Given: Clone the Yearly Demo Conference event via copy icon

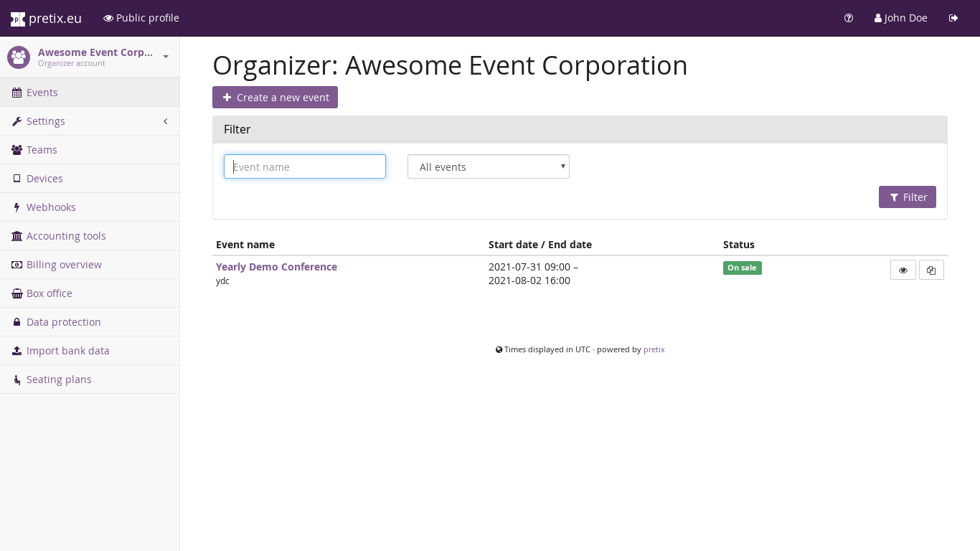Looking at the screenshot, I should [931, 270].
